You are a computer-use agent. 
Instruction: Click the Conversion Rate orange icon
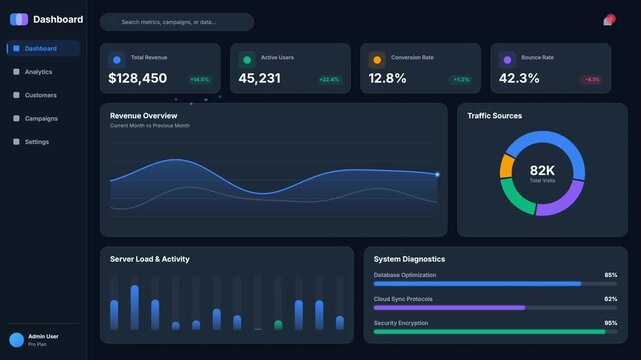(377, 60)
